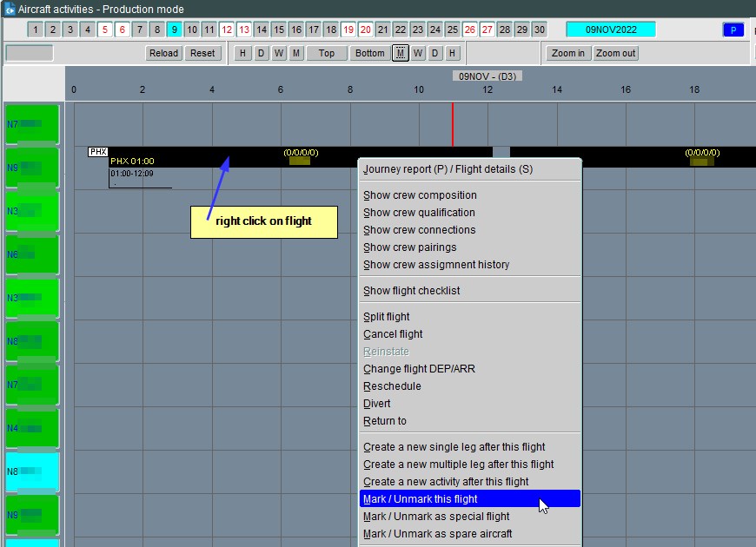Select day 13 in the date strip

(x=244, y=30)
